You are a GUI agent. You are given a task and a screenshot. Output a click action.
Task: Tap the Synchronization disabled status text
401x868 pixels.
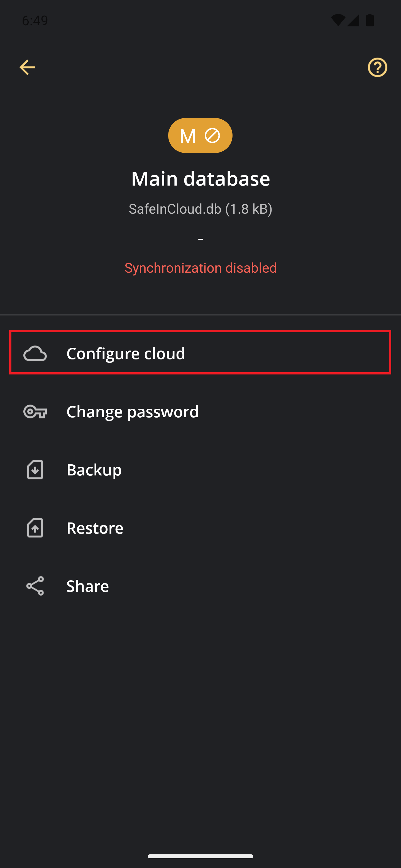(x=201, y=268)
